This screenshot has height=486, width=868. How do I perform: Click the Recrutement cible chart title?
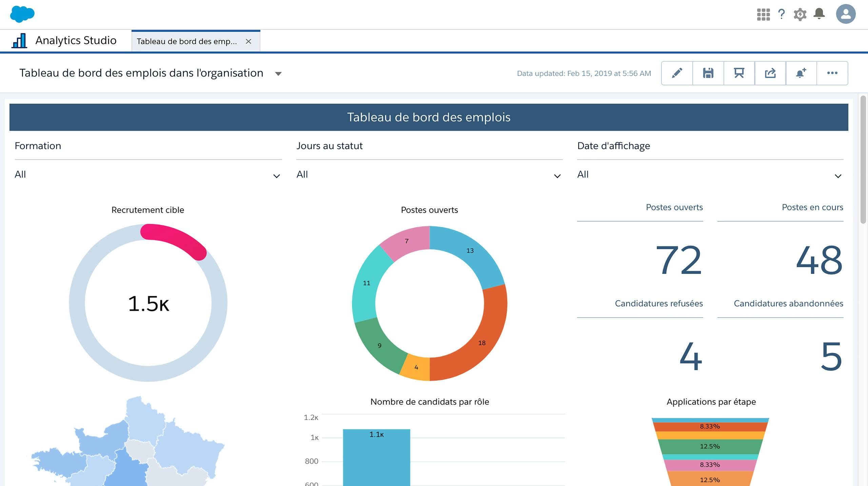coord(148,210)
